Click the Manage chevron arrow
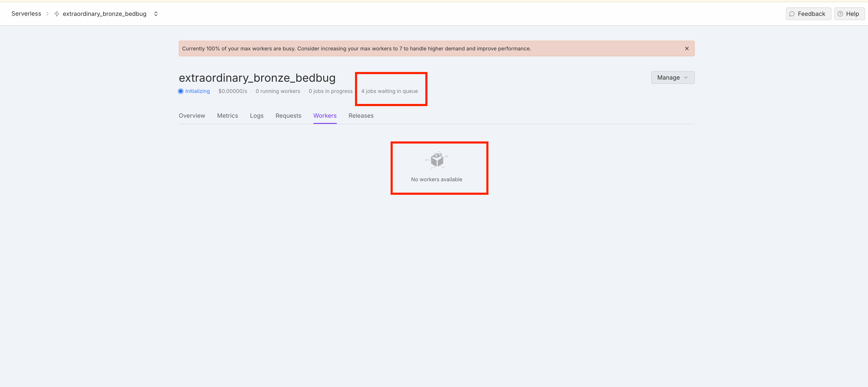Viewport: 868px width, 387px height. pyautogui.click(x=686, y=77)
